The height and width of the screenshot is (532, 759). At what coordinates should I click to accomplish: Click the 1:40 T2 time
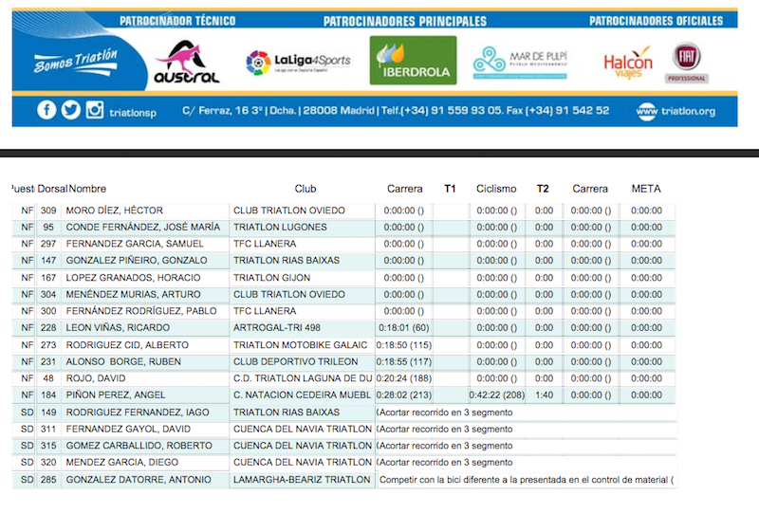pyautogui.click(x=544, y=394)
